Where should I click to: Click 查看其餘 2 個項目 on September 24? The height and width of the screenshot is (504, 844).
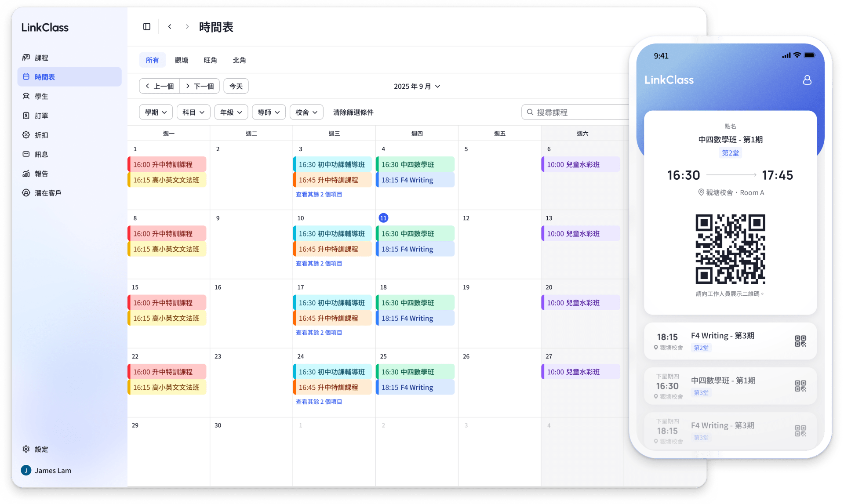319,402
